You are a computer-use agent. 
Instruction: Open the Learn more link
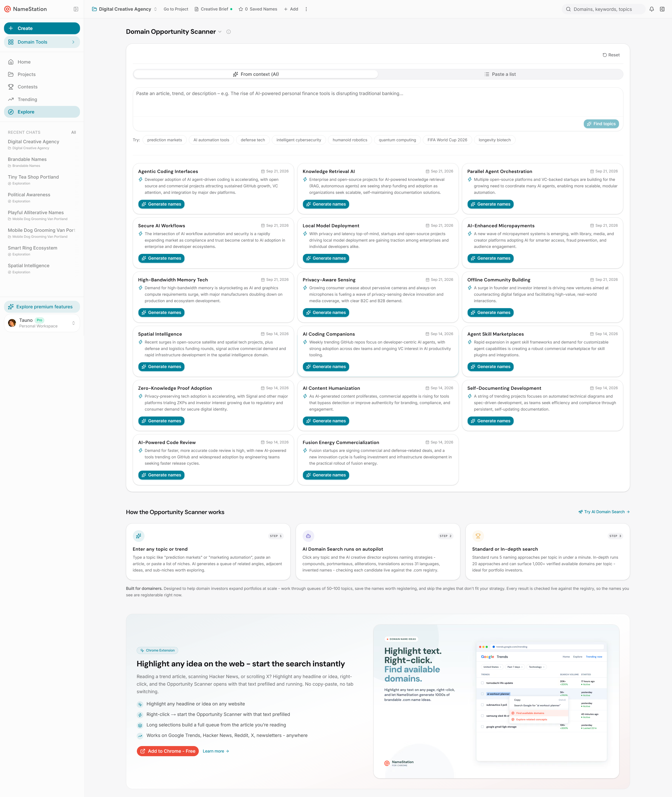pyautogui.click(x=216, y=751)
